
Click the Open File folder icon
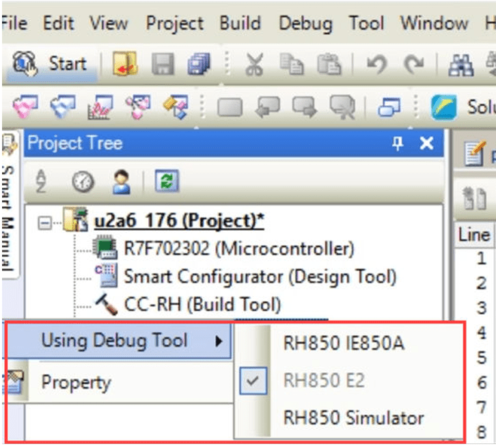click(126, 65)
